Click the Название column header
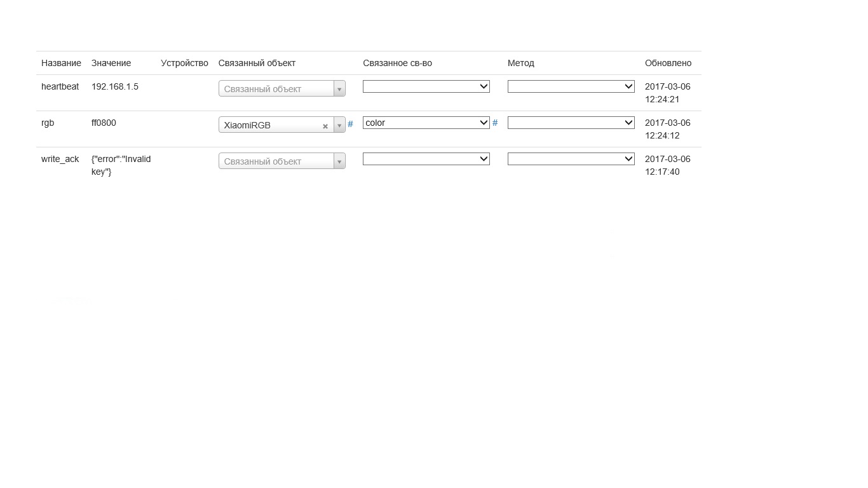868x488 pixels. click(x=61, y=63)
